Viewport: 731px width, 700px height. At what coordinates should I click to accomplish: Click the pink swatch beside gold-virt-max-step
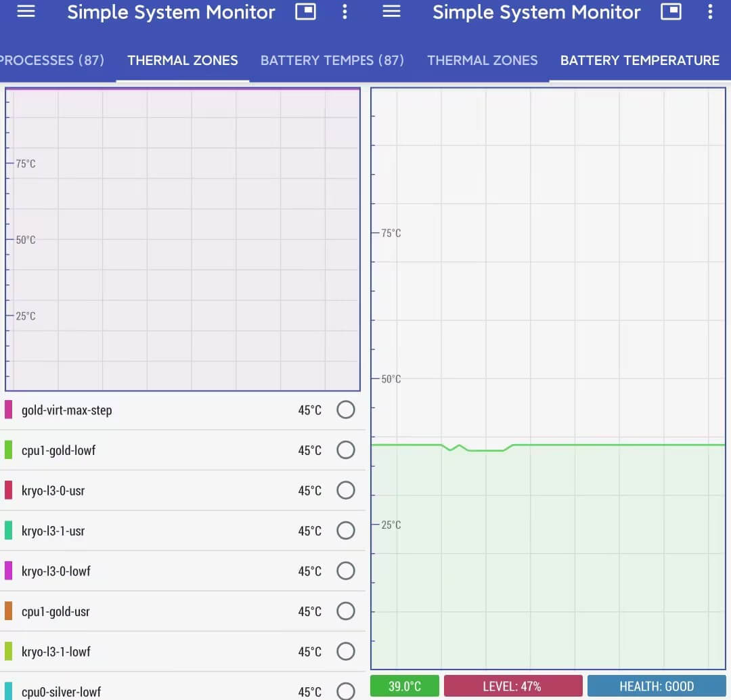(x=9, y=410)
